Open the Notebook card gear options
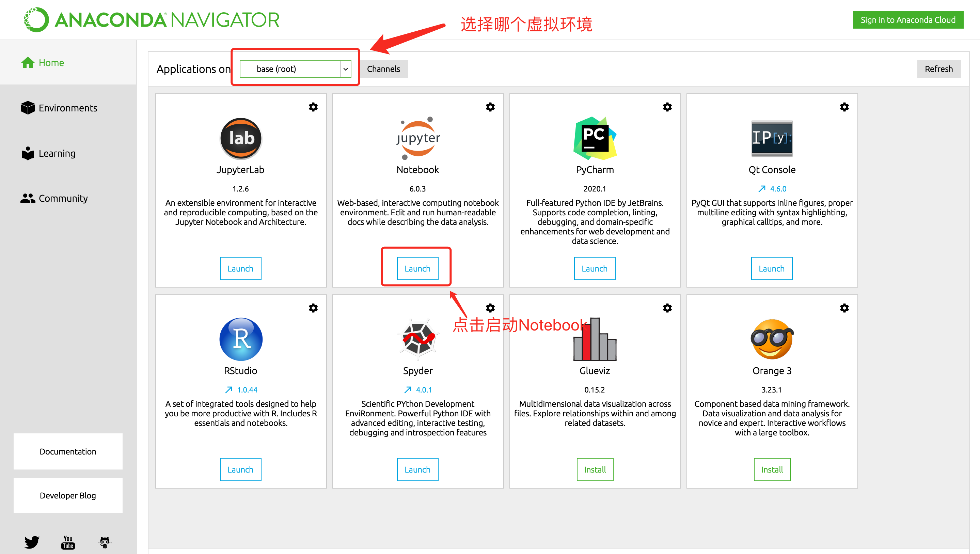 click(x=490, y=107)
